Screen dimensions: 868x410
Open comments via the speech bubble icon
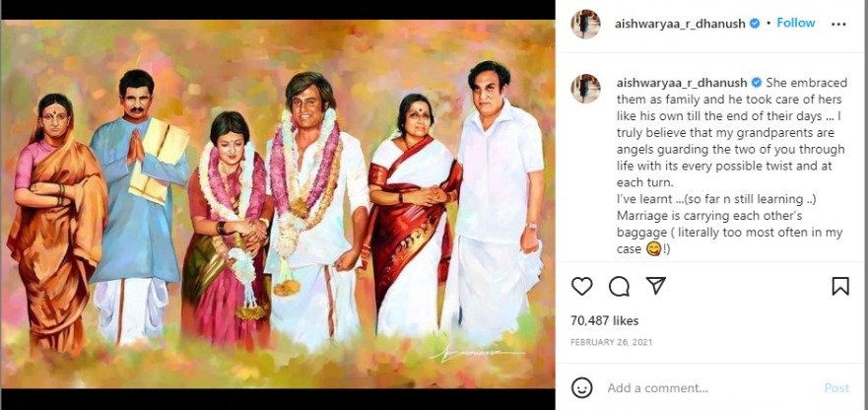[x=619, y=286]
